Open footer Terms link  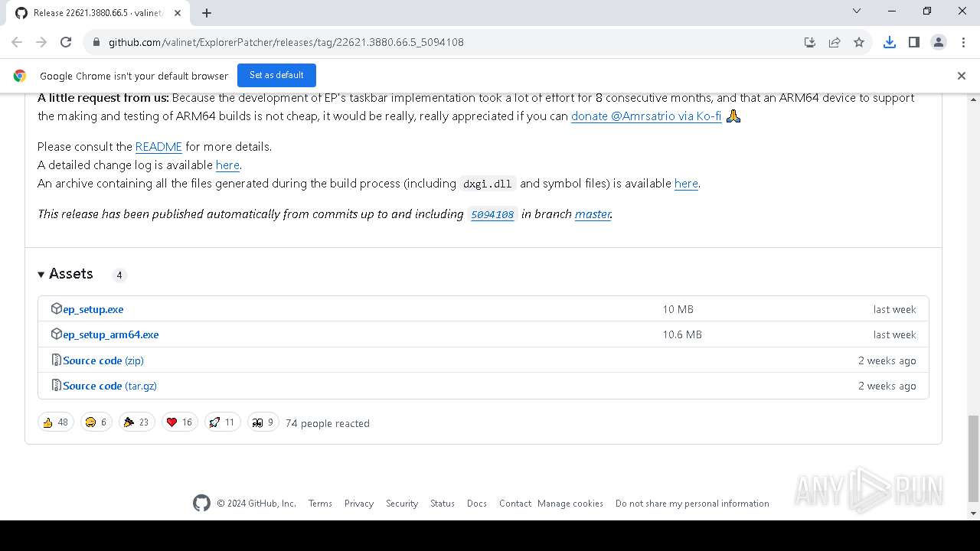[x=320, y=503]
